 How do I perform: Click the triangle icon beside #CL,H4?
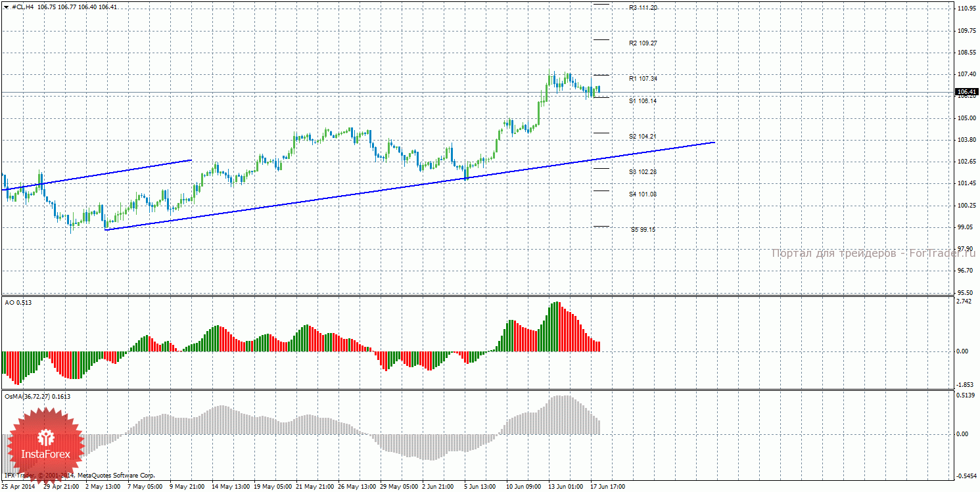tap(6, 7)
